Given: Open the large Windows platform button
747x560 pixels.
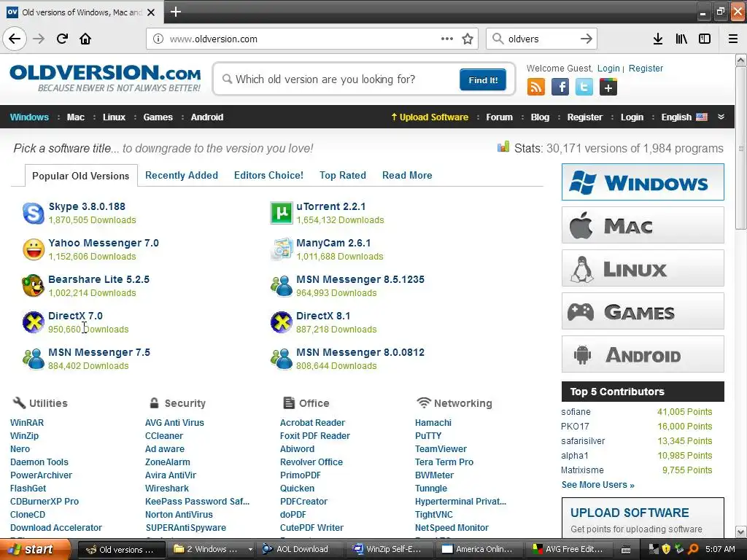Looking at the screenshot, I should pyautogui.click(x=643, y=182).
